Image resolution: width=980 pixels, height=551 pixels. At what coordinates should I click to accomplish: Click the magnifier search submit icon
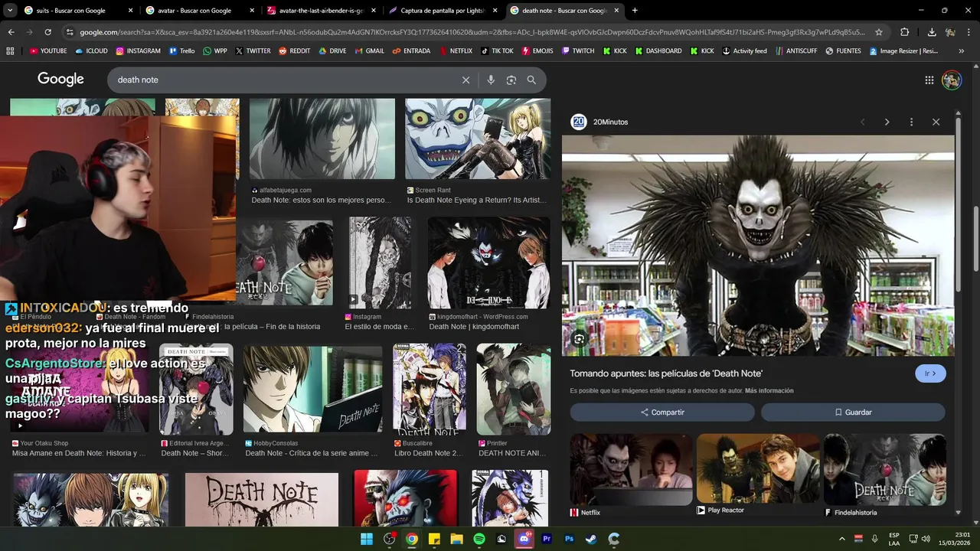531,80
